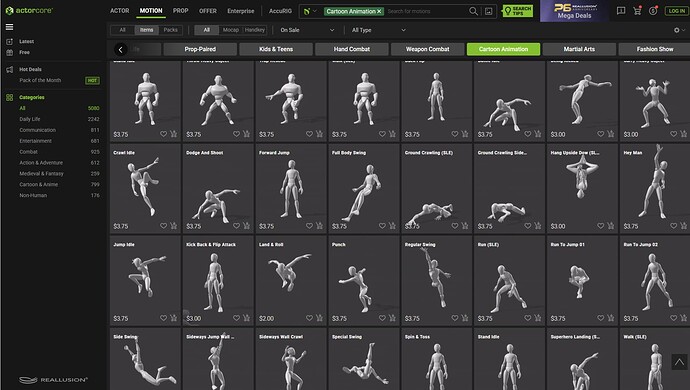Favorite the Regular Swing motion
Screen dimensions: 690x390
455,318
